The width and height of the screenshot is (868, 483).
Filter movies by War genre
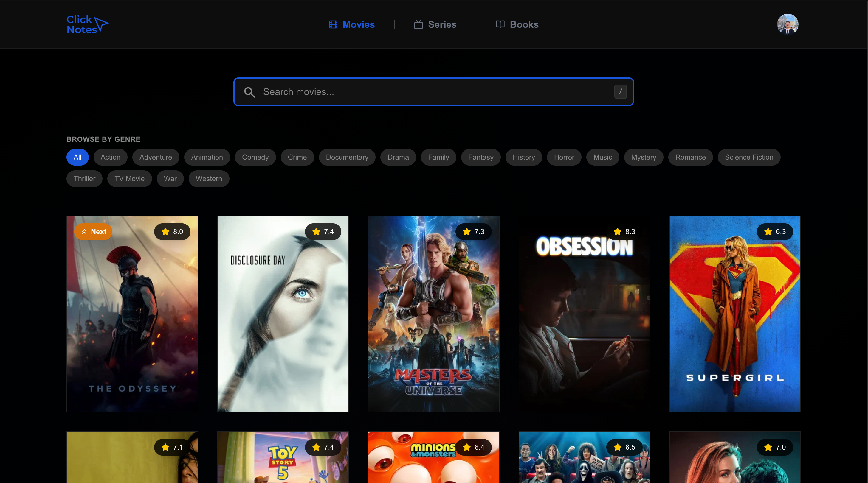pyautogui.click(x=170, y=179)
